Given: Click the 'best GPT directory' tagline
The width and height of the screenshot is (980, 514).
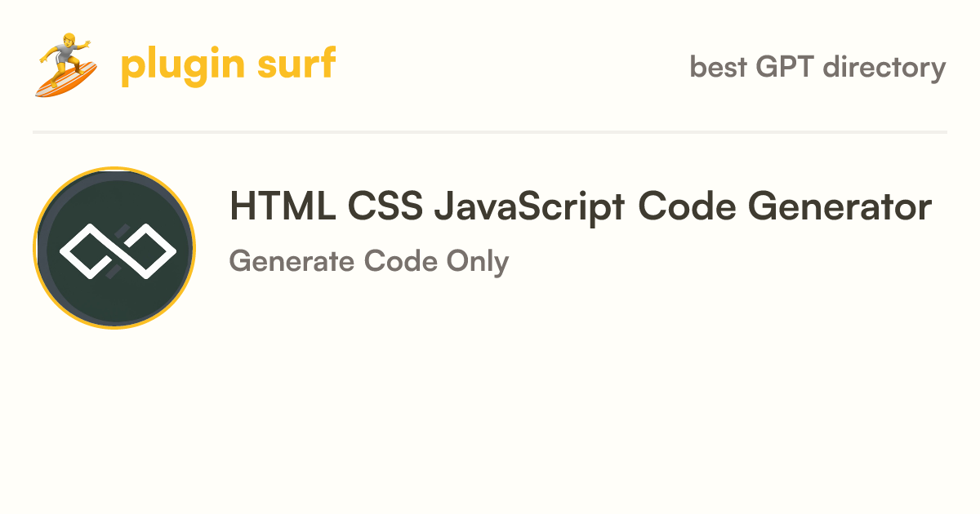Looking at the screenshot, I should (x=817, y=66).
